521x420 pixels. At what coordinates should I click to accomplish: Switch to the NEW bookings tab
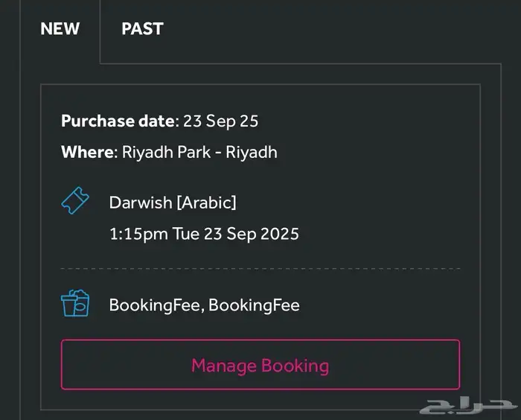click(60, 29)
